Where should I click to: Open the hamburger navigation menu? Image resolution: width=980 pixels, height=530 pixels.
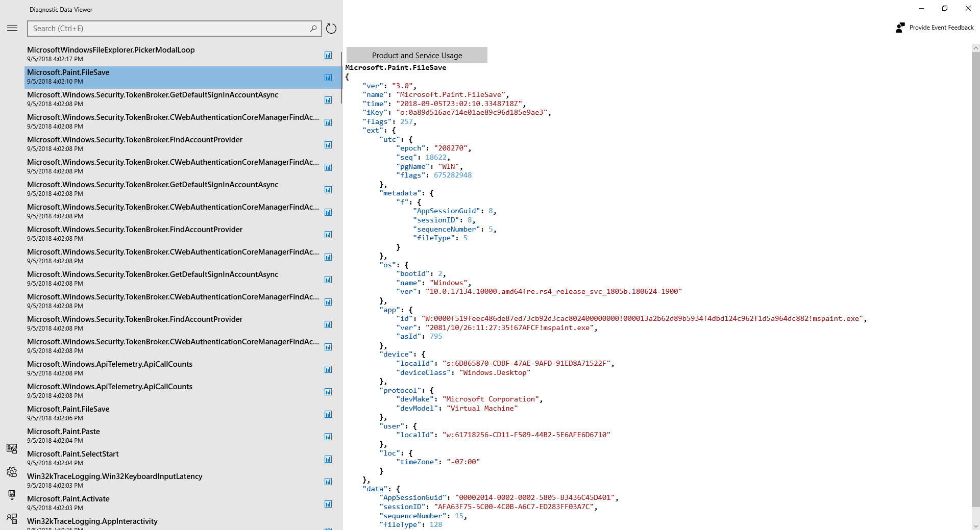coord(12,28)
